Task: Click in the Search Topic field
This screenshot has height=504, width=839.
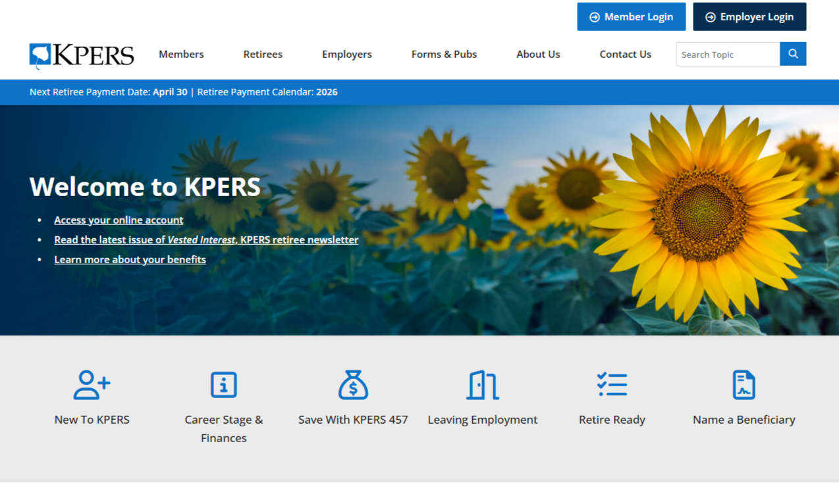Action: (x=728, y=54)
